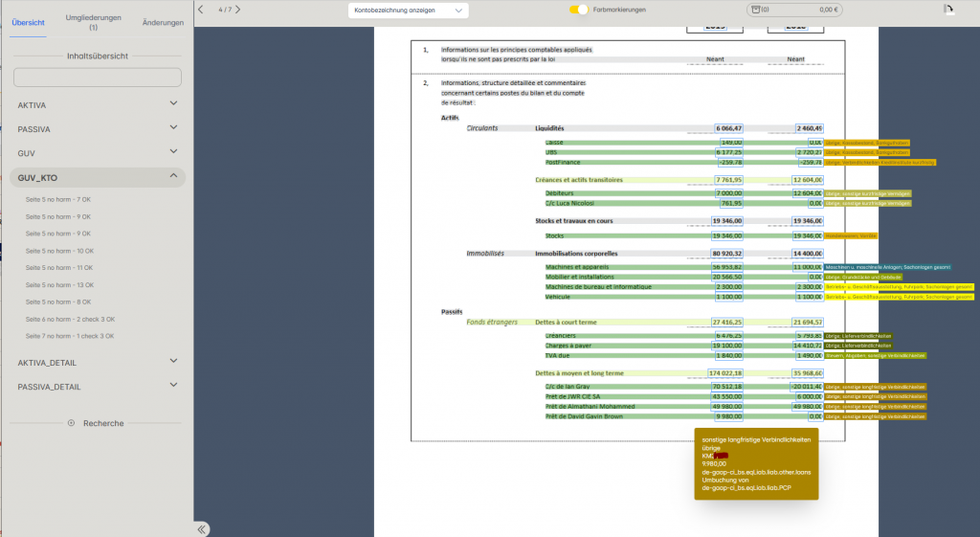The width and height of the screenshot is (980, 537).
Task: Expand the AKTIVA section
Action: tap(173, 104)
